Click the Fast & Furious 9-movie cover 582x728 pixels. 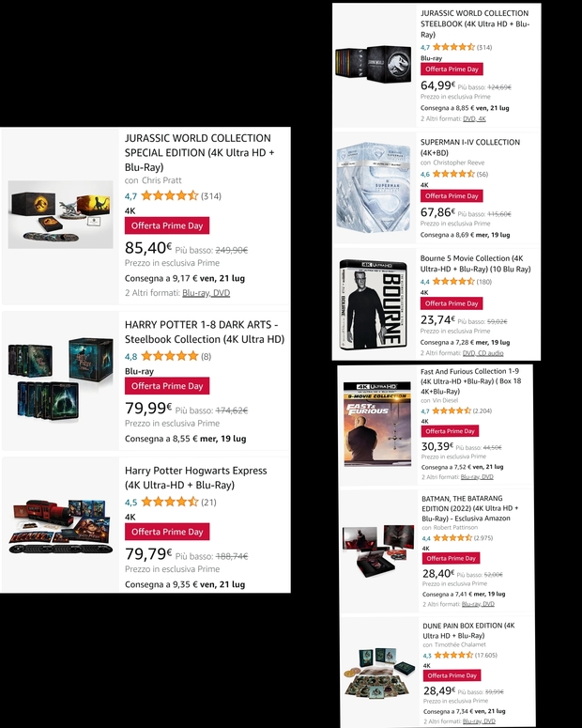tap(377, 424)
